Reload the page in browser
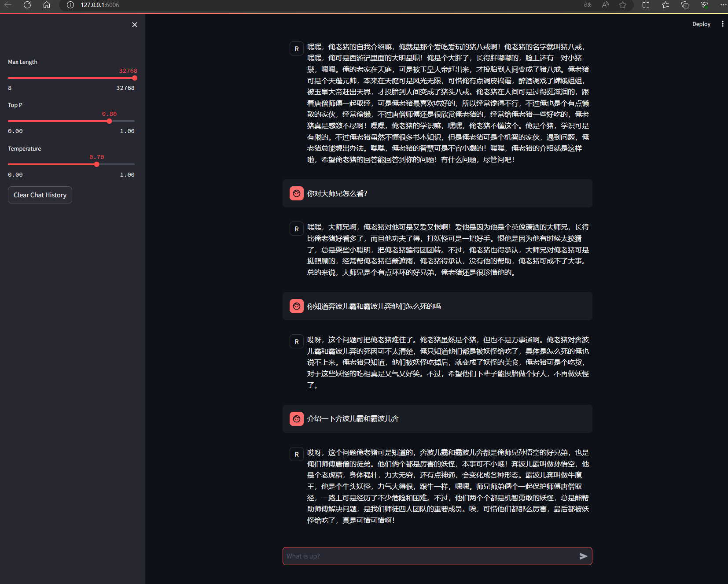Image resolution: width=728 pixels, height=584 pixels. (27, 5)
